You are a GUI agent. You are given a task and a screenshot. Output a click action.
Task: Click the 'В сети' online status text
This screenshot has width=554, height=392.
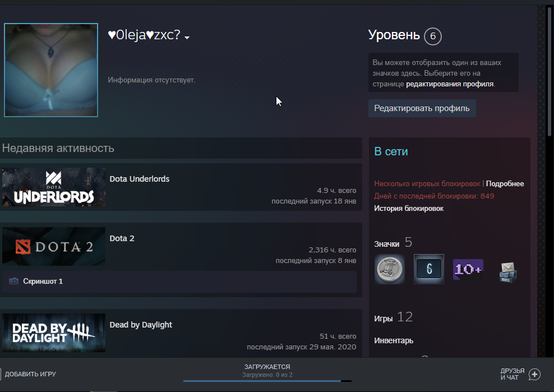(391, 151)
